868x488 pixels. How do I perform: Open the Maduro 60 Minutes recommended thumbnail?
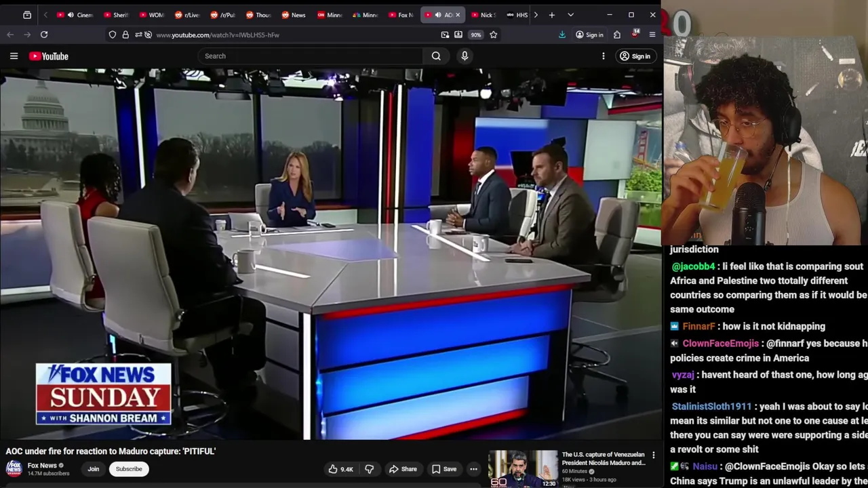[x=523, y=468]
